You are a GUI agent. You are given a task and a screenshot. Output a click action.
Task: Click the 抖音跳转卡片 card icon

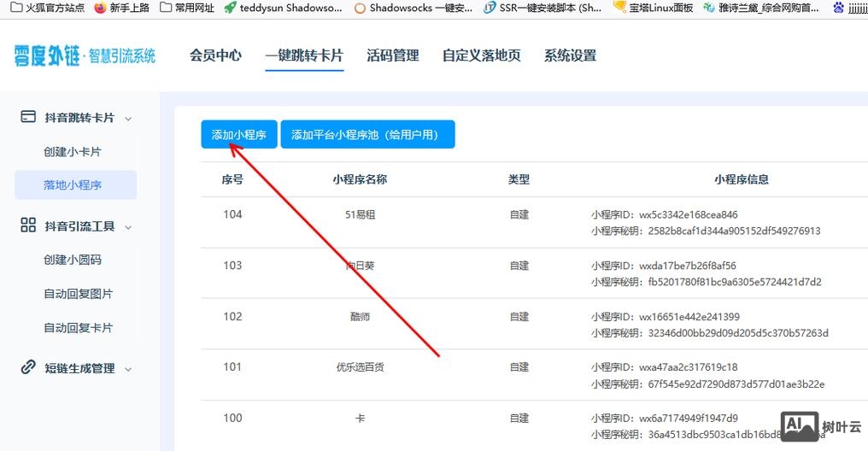(x=28, y=117)
